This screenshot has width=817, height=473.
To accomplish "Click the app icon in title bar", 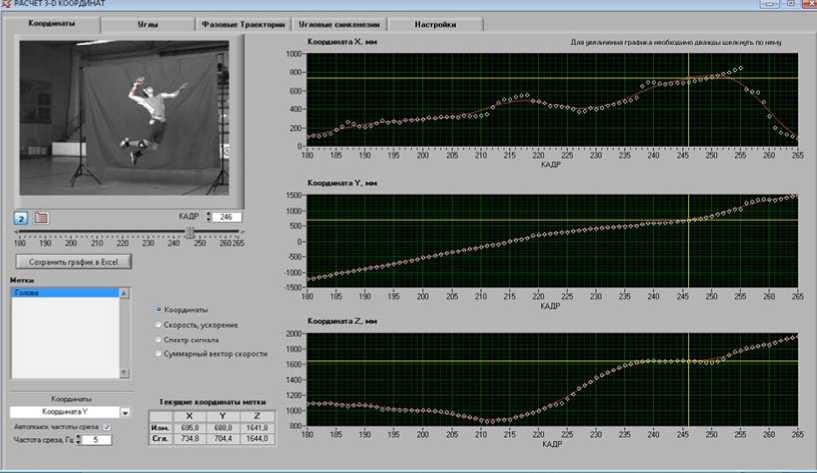I will tap(6, 5).
